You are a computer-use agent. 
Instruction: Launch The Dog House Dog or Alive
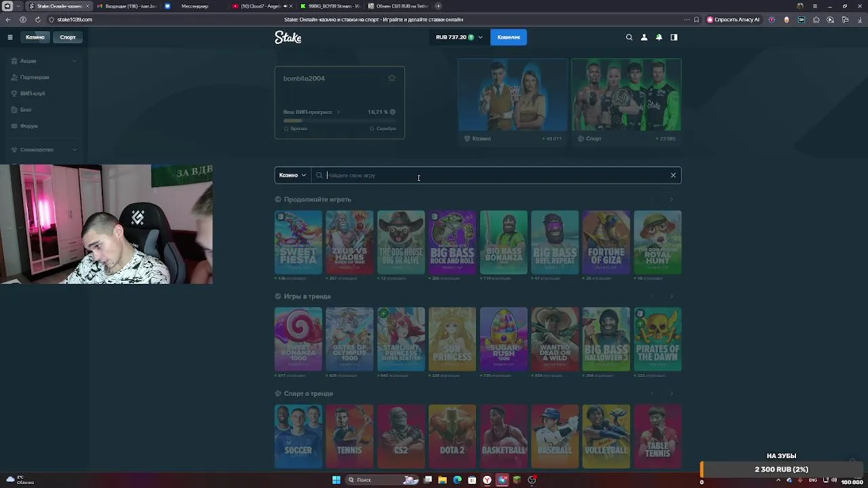401,243
